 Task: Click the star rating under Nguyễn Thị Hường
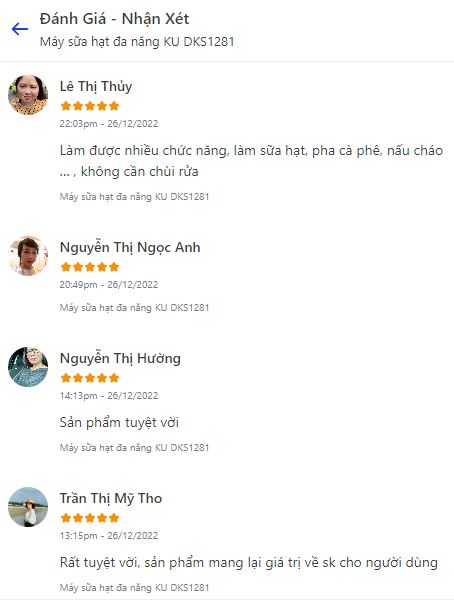point(90,378)
